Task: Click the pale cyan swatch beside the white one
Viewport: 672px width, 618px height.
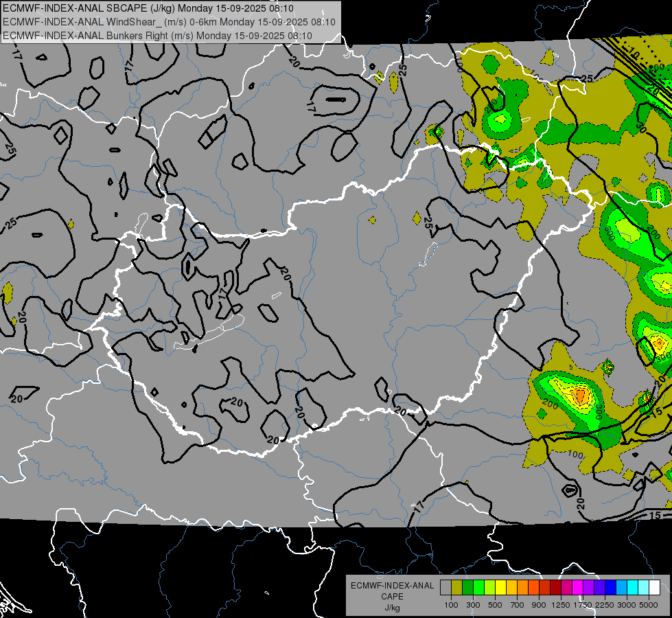Action: tap(643, 587)
